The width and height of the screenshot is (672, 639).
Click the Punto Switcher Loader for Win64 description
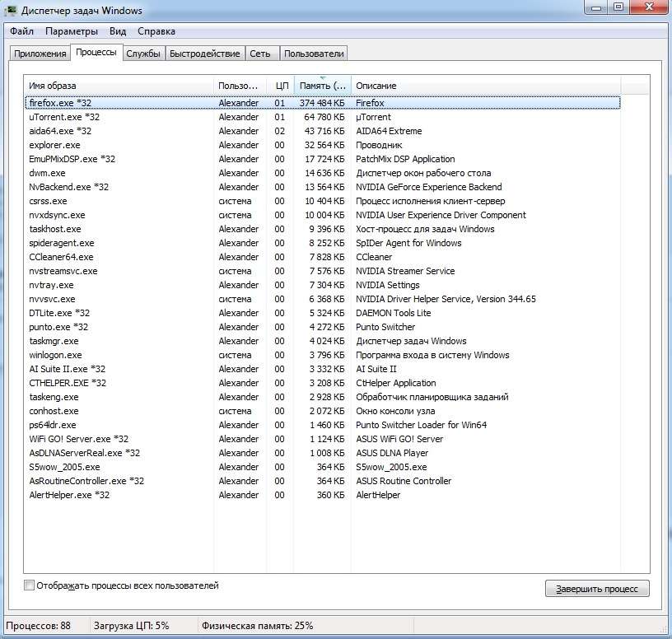[x=422, y=425]
